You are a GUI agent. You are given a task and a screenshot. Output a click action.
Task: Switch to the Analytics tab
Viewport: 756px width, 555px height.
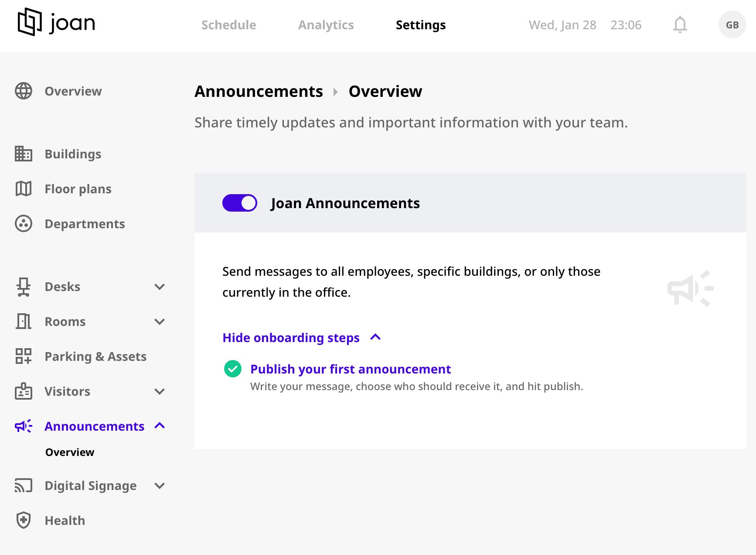[x=326, y=25]
